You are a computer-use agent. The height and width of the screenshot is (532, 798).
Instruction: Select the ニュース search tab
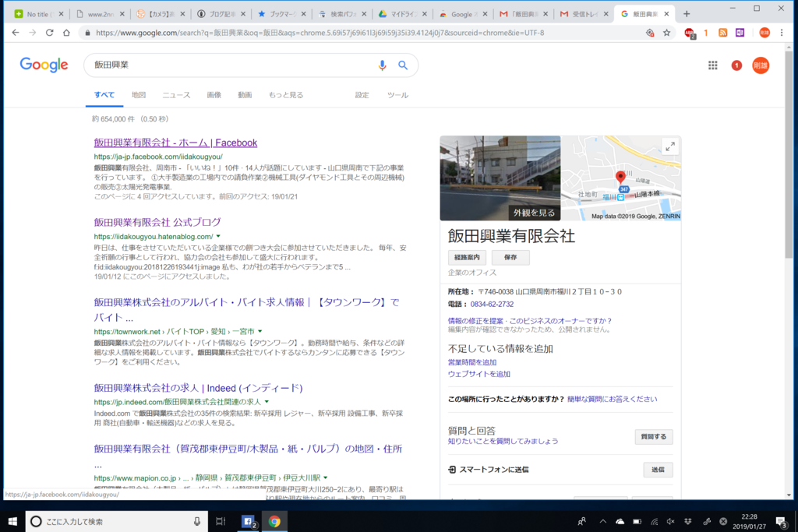coord(176,95)
